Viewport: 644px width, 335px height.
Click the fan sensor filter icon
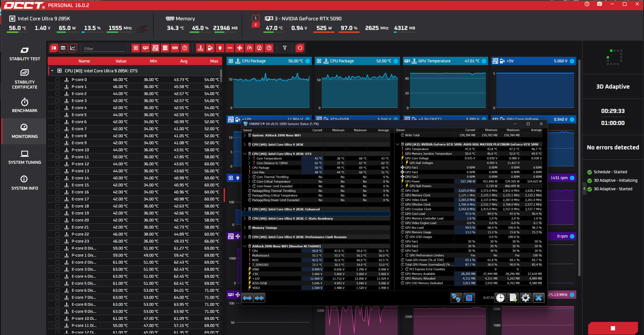(x=239, y=48)
